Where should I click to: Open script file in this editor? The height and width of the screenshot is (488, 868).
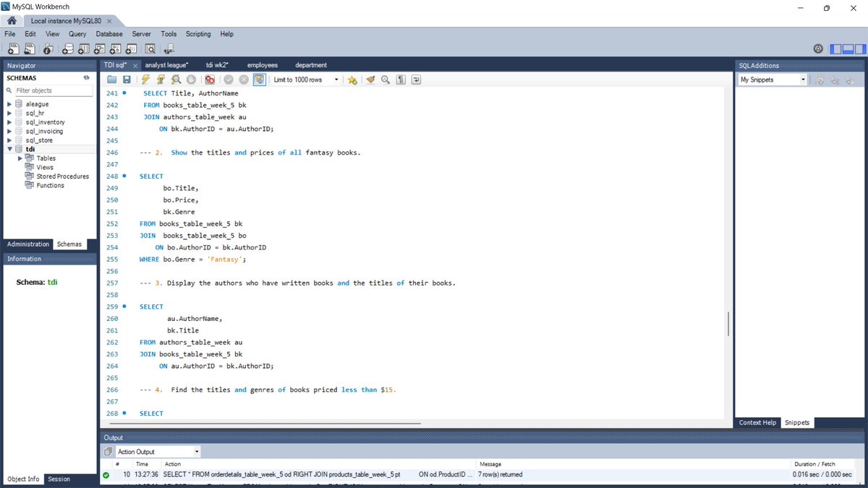(x=111, y=80)
